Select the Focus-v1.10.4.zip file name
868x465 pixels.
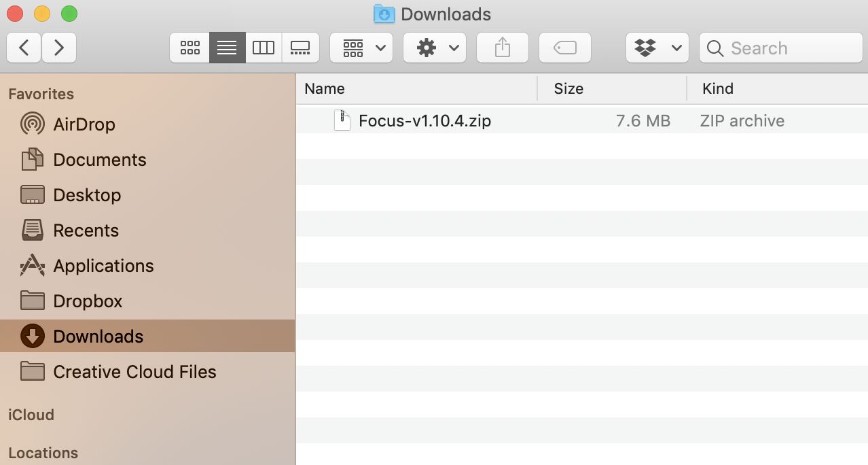(x=425, y=121)
